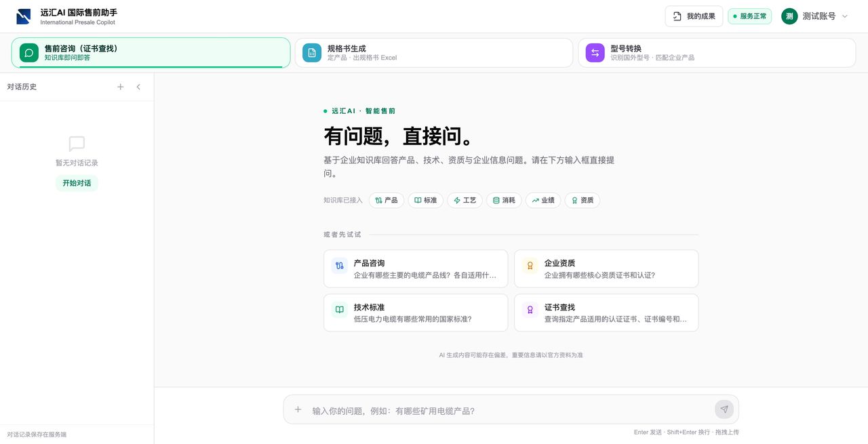Click the 开始对话 button
This screenshot has width=868, height=444.
coord(77,183)
